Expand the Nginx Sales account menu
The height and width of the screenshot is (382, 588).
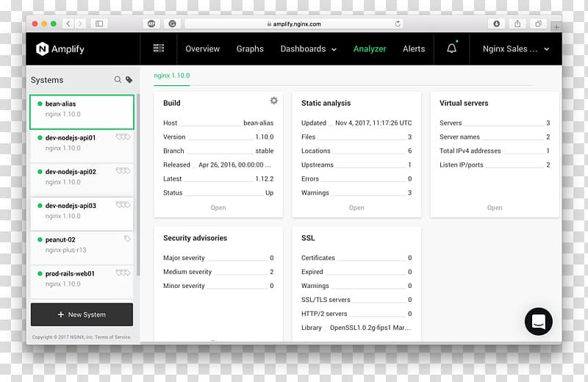(x=516, y=48)
